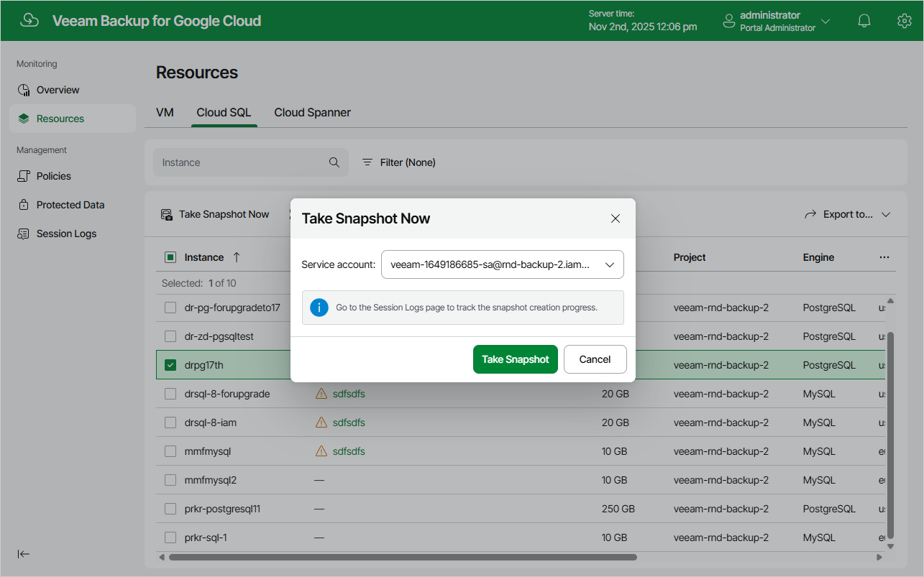The height and width of the screenshot is (577, 924).
Task: Switch to the Cloud Spanner tab
Action: (312, 113)
